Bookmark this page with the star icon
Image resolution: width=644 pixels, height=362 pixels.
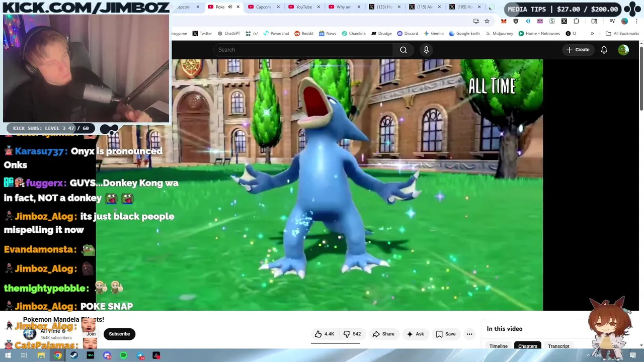click(x=487, y=21)
